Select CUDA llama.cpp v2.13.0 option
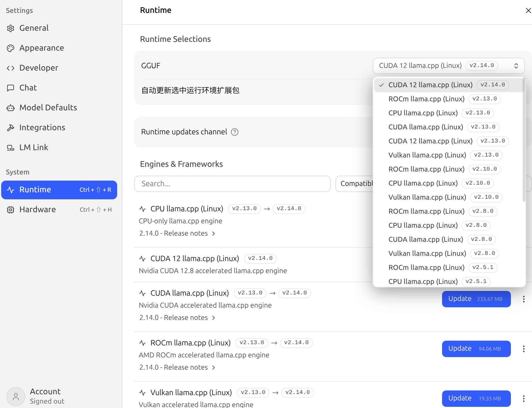 click(x=449, y=127)
